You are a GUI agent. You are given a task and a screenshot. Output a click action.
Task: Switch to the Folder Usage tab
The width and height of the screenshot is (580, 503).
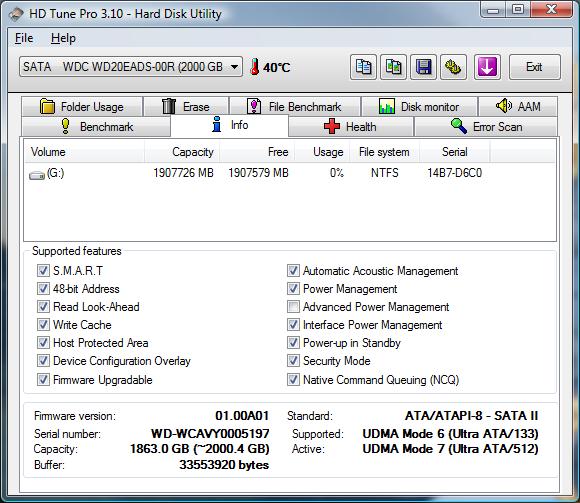82,107
